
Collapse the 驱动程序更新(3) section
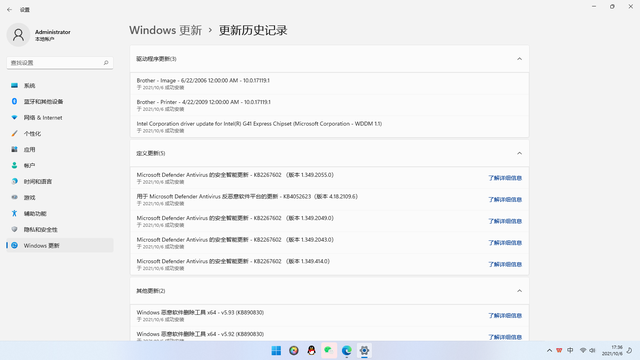click(519, 59)
